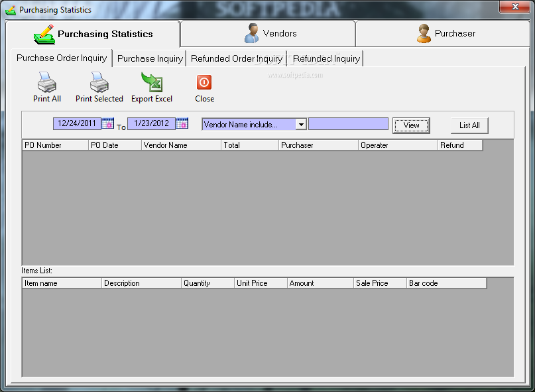The width and height of the screenshot is (535, 392).
Task: Click the Print Selected text label
Action: (99, 99)
